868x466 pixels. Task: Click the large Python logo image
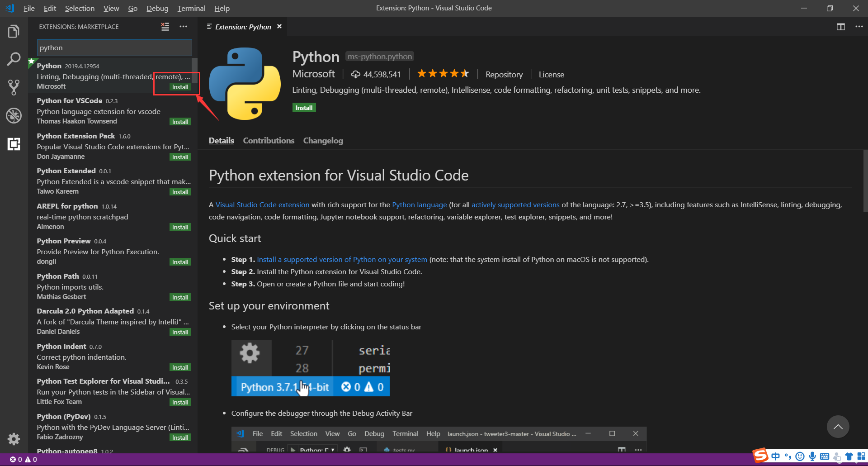point(245,84)
